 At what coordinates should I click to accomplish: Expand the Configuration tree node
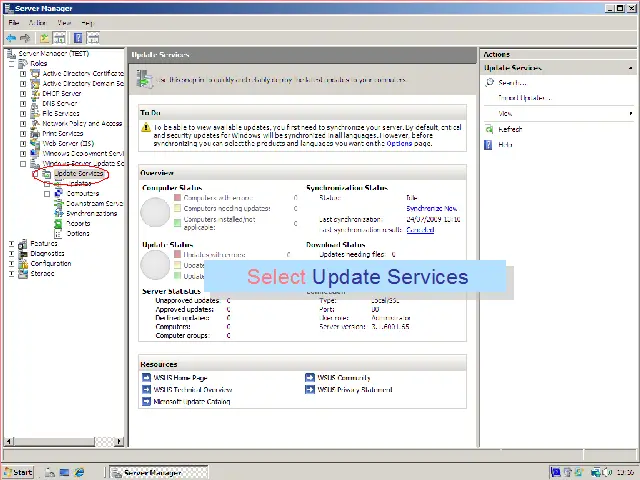click(11, 264)
